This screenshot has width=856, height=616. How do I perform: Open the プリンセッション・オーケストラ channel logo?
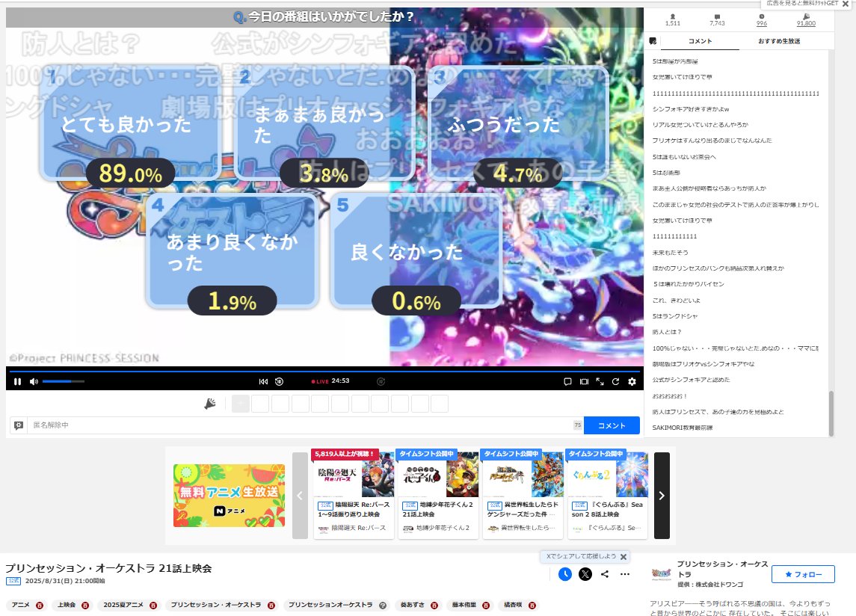click(x=661, y=573)
